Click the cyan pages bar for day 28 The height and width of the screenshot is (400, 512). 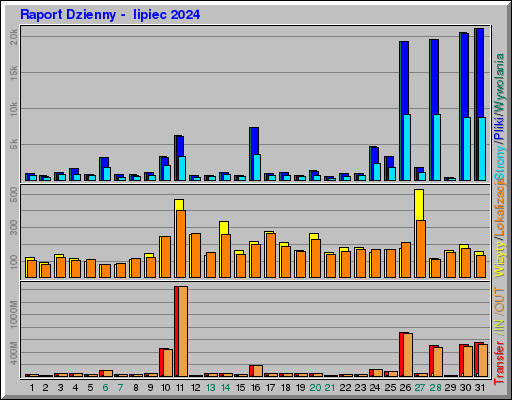(437, 147)
